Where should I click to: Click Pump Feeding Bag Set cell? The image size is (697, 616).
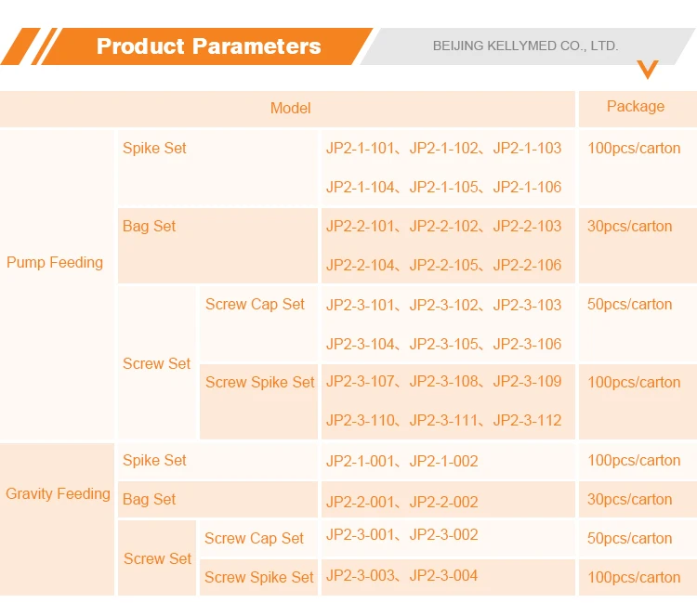pos(217,246)
